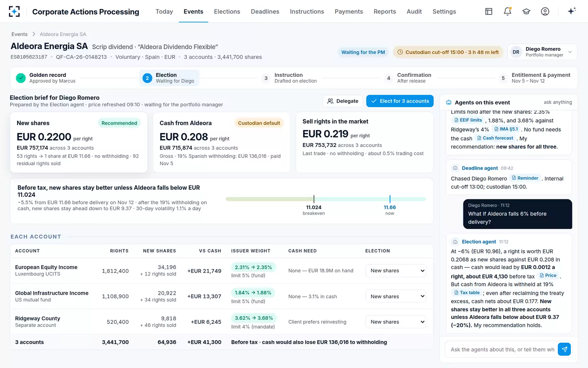The width and height of the screenshot is (588, 368).
Task: Click the Delegate button
Action: coord(343,101)
